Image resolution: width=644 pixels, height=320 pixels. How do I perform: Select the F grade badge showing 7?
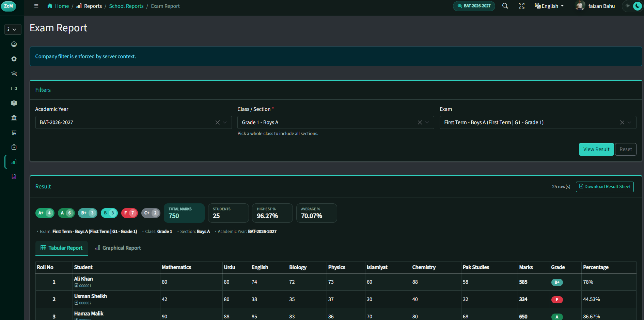129,213
